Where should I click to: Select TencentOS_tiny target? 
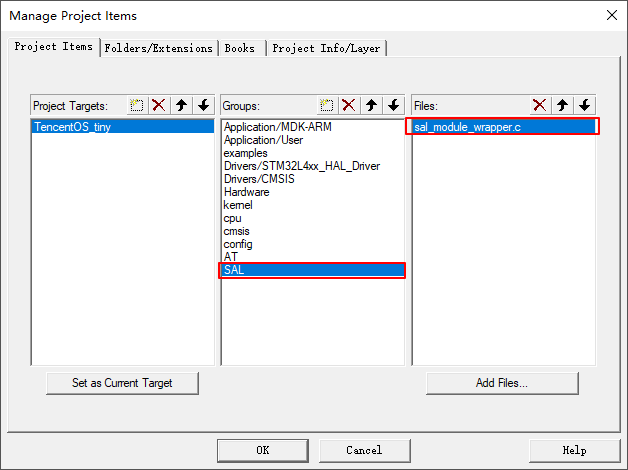click(123, 127)
